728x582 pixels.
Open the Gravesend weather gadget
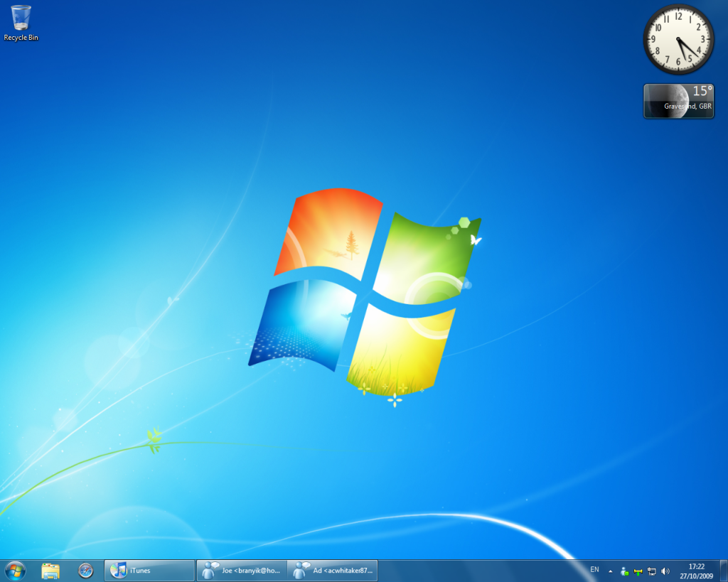coord(678,101)
